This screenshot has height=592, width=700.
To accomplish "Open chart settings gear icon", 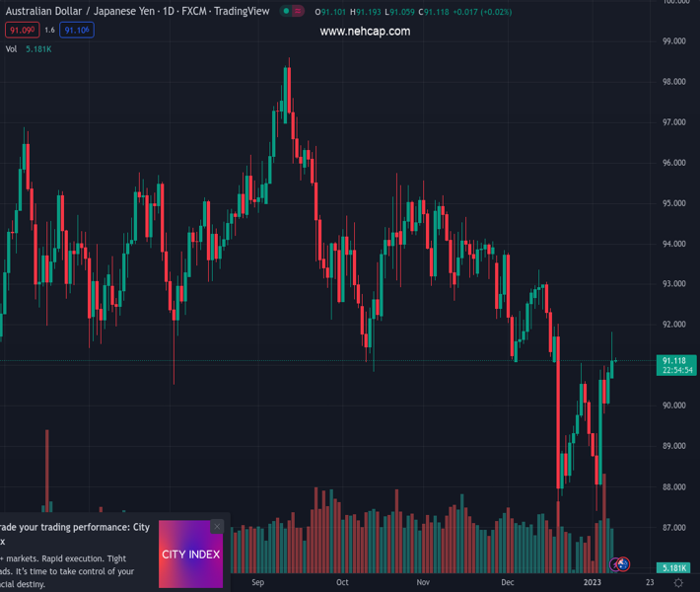I will click(x=678, y=583).
